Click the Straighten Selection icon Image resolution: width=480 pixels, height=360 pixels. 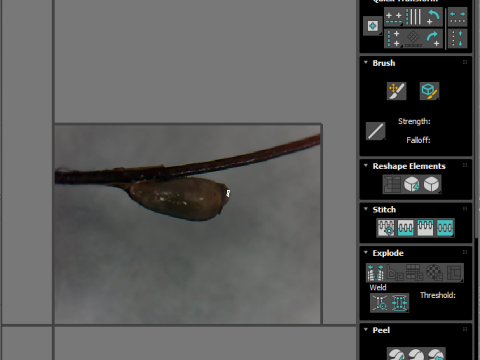click(x=392, y=184)
